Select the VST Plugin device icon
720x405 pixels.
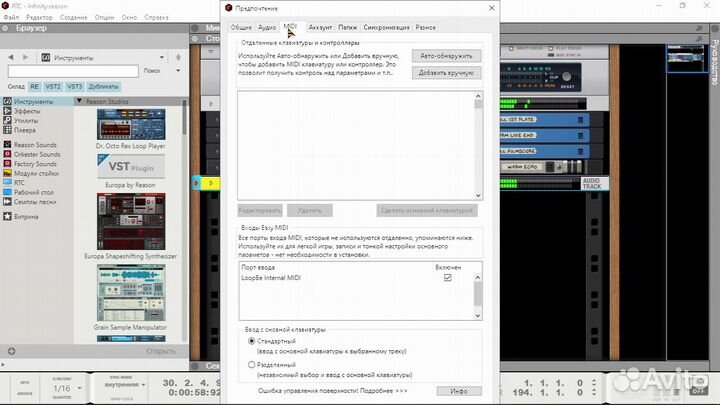point(131,165)
